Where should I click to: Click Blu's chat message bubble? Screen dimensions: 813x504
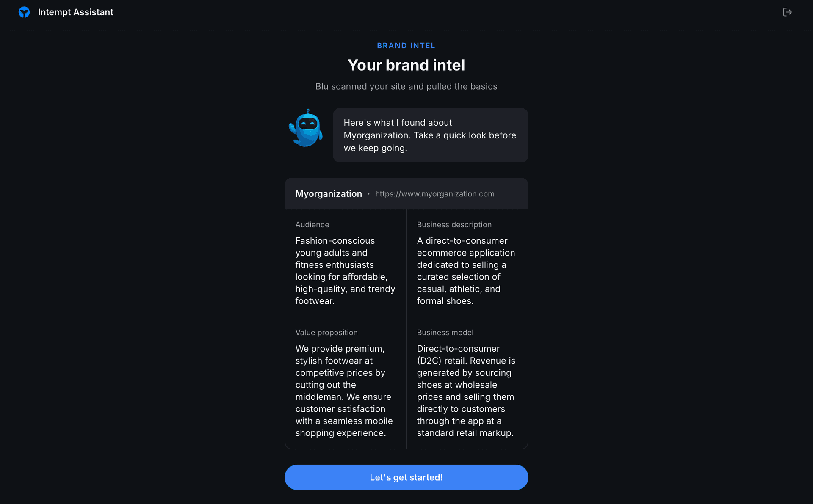(430, 135)
